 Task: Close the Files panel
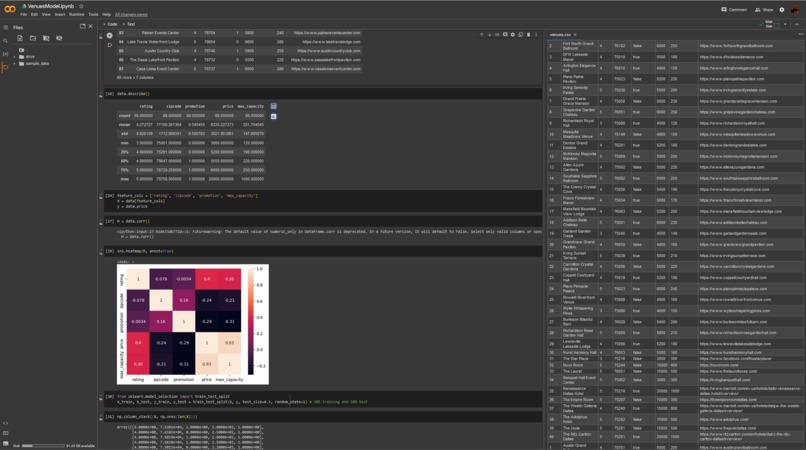pos(91,26)
